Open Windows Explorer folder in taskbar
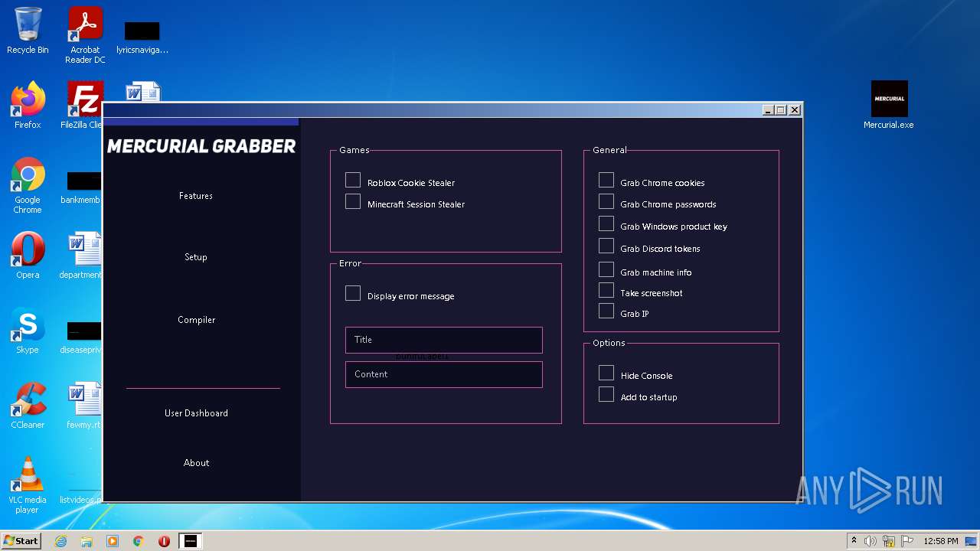Screen dimensions: 980x551 pos(87,541)
